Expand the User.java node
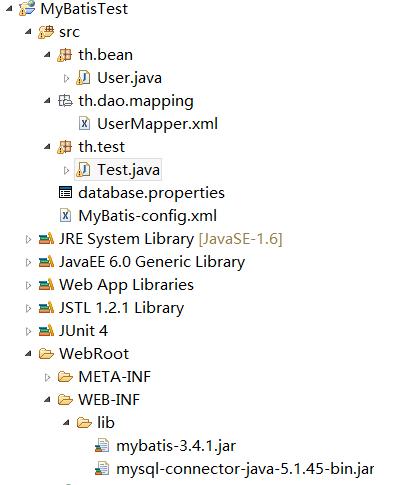Screen dimensions: 406x485 66,78
